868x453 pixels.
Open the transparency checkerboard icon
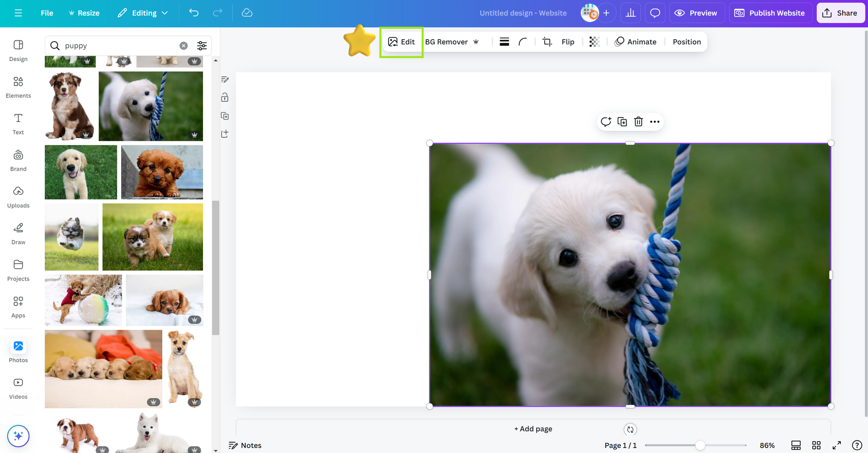[594, 42]
